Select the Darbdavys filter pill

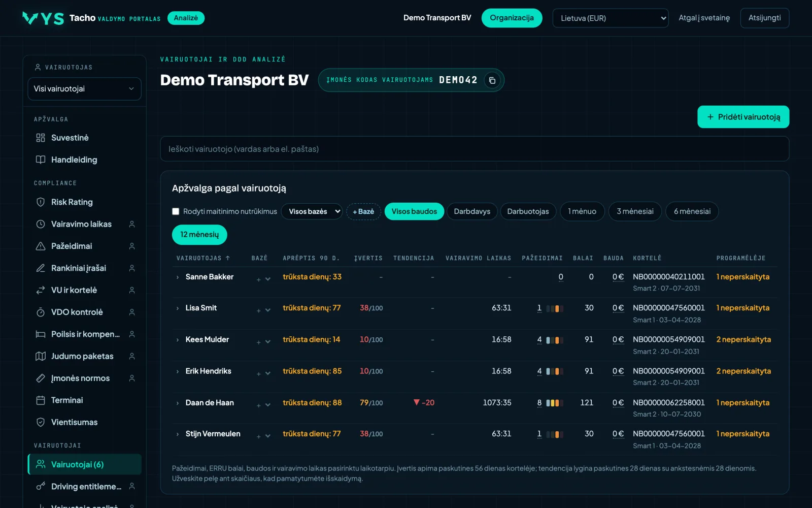coord(472,211)
